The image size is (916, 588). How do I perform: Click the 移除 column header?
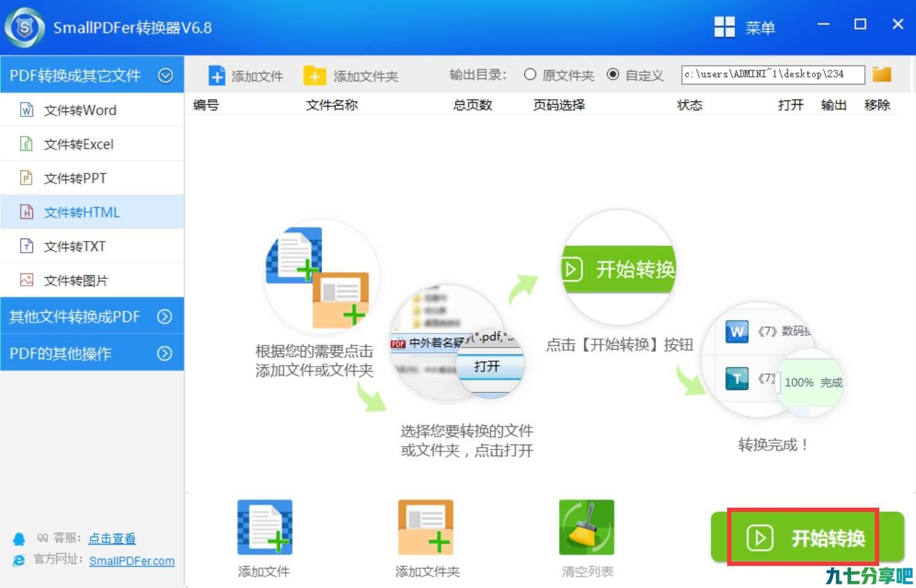tap(877, 105)
